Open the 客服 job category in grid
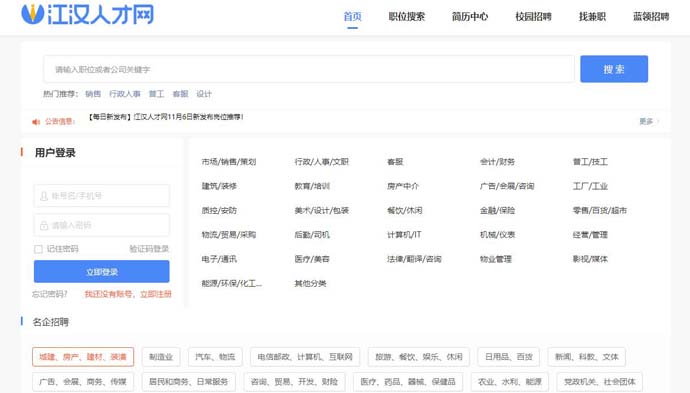Image resolution: width=690 pixels, height=393 pixels. coord(395,162)
